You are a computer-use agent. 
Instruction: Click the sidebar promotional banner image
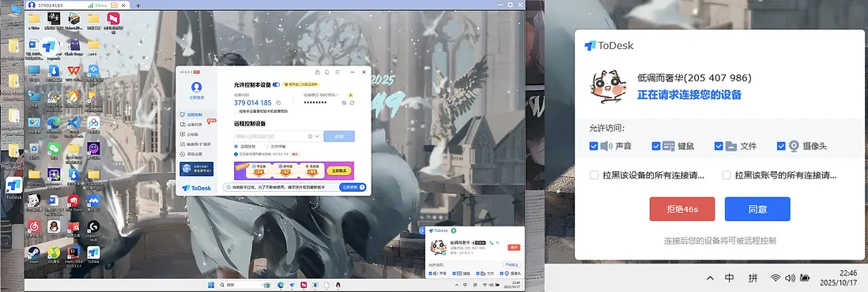[197, 169]
